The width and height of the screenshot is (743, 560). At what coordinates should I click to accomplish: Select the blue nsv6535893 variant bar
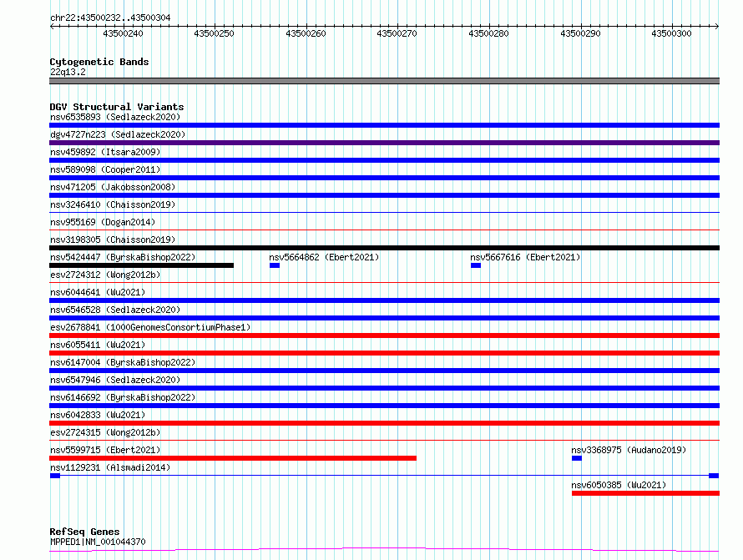point(384,125)
